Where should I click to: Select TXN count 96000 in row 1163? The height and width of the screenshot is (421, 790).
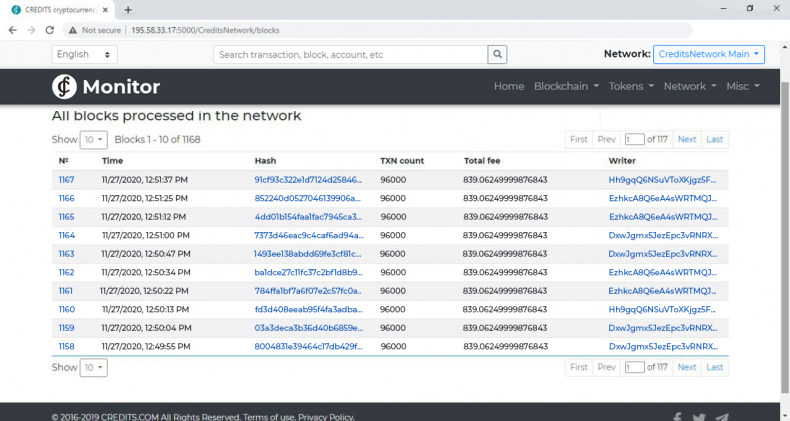pyautogui.click(x=392, y=254)
